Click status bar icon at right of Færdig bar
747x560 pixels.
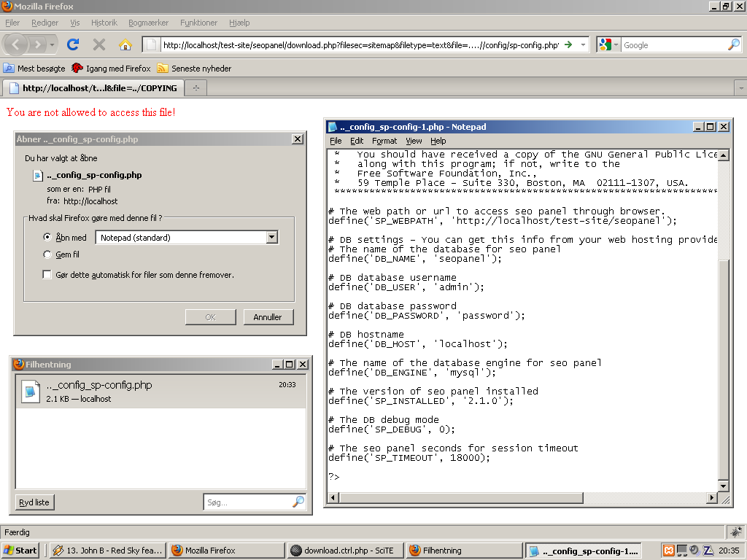click(x=736, y=532)
